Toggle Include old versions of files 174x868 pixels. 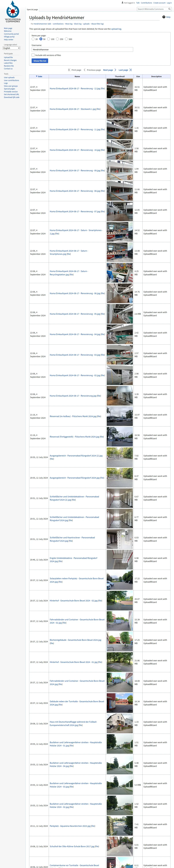[33, 55]
